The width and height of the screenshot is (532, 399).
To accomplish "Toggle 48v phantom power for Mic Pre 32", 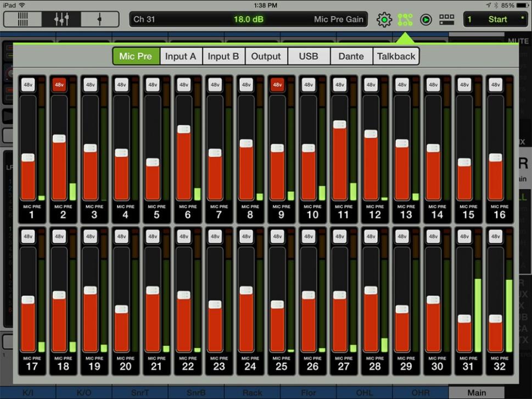I will click(496, 237).
